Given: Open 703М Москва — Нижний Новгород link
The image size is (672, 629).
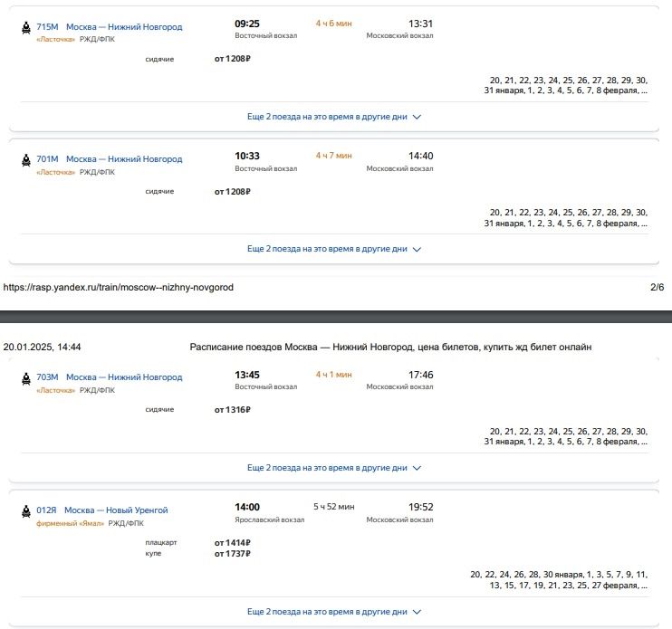Looking at the screenshot, I should (x=109, y=376).
